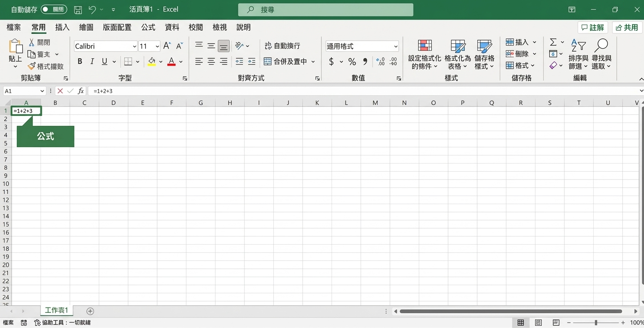
Task: Toggle Italic formatting
Action: tap(92, 61)
